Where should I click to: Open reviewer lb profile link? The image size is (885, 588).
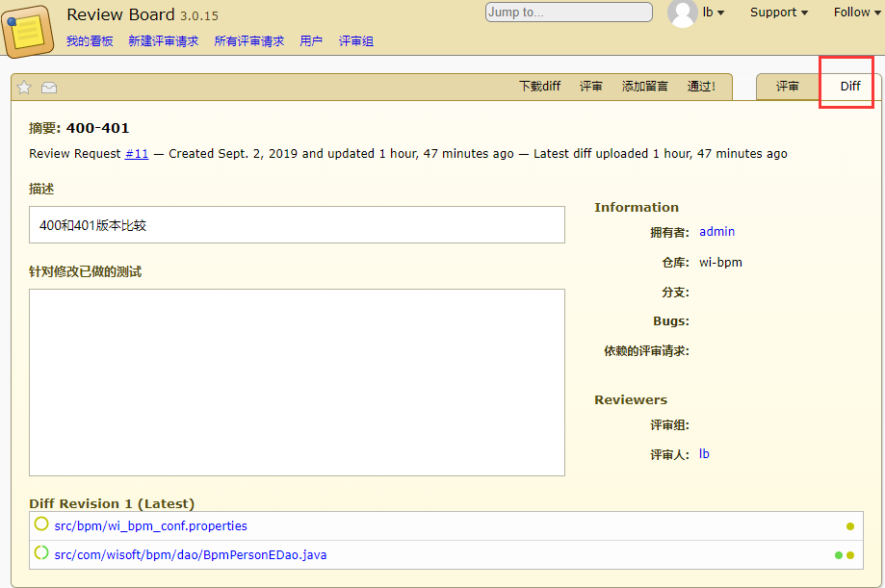704,453
